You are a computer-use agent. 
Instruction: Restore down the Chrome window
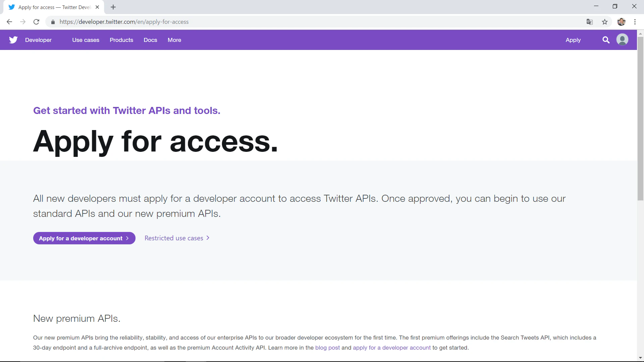coord(615,6)
